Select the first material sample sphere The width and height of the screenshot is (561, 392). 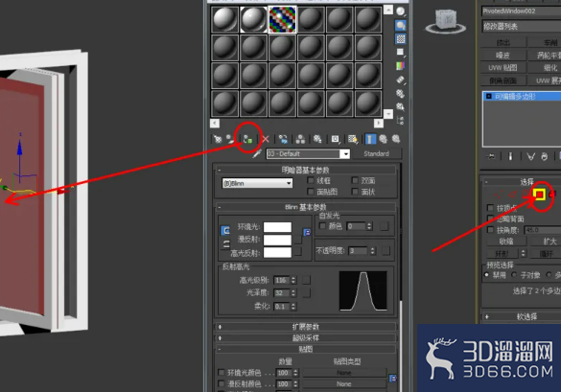(225, 20)
